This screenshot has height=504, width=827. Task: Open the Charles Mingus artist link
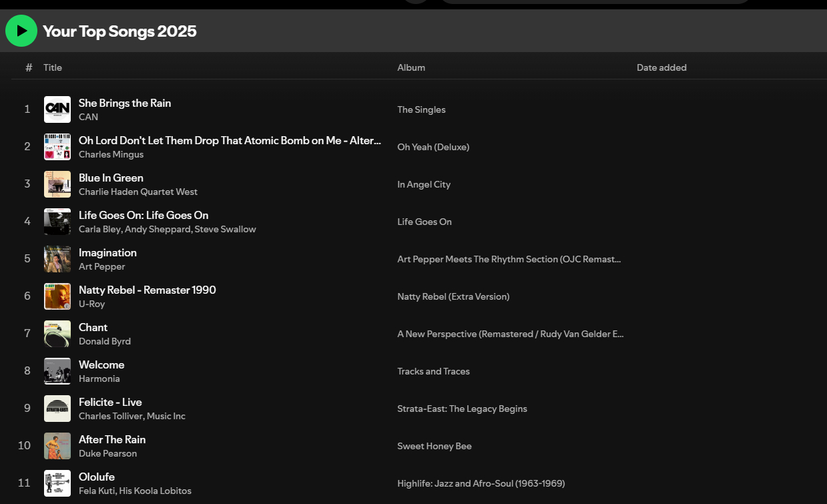pyautogui.click(x=111, y=154)
